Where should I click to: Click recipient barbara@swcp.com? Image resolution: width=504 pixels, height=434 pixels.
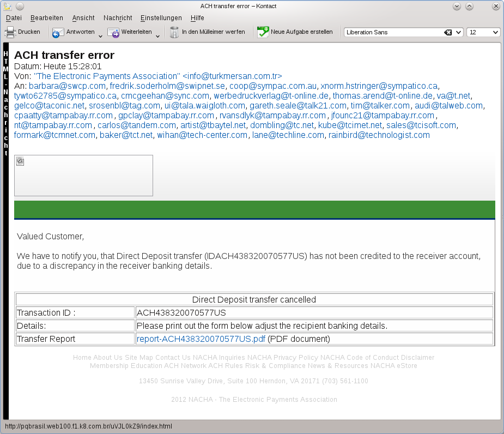click(x=67, y=86)
